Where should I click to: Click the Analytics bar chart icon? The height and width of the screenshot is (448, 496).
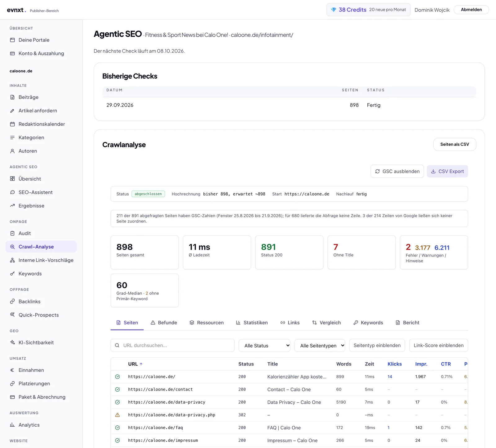pos(12,425)
